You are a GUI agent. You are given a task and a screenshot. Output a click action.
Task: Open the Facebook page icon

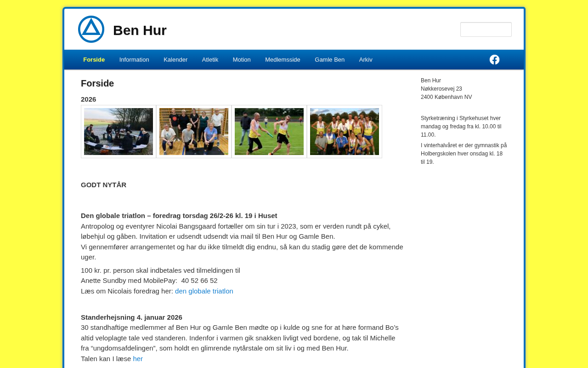(494, 60)
